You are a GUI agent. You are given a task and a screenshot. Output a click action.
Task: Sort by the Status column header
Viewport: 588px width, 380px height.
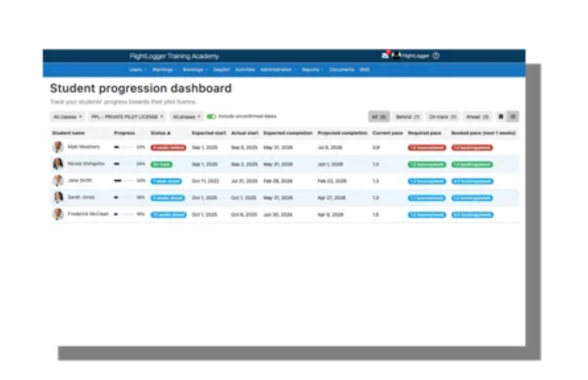click(160, 133)
